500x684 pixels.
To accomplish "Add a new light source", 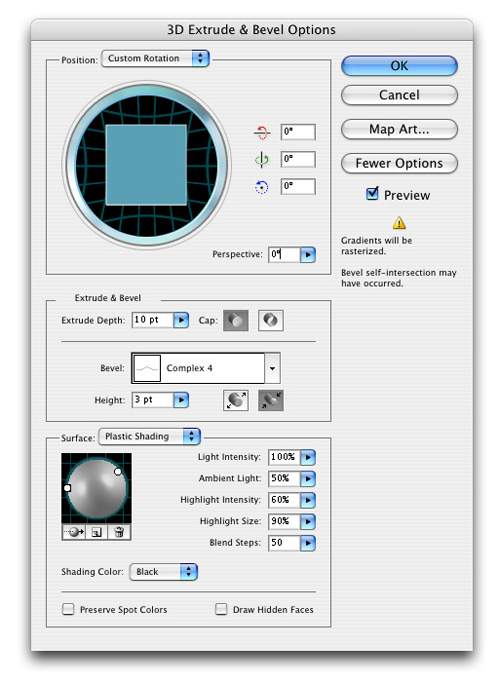I will click(x=96, y=532).
